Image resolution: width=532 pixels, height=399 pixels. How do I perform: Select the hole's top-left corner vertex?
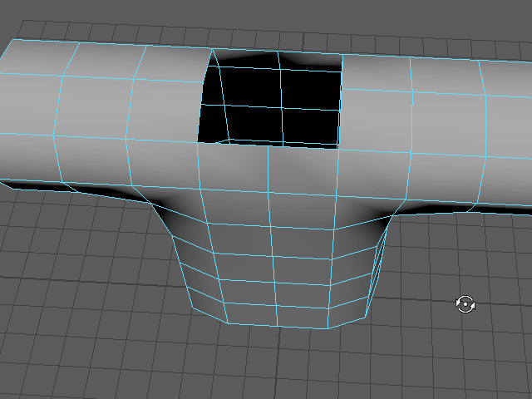pos(212,49)
